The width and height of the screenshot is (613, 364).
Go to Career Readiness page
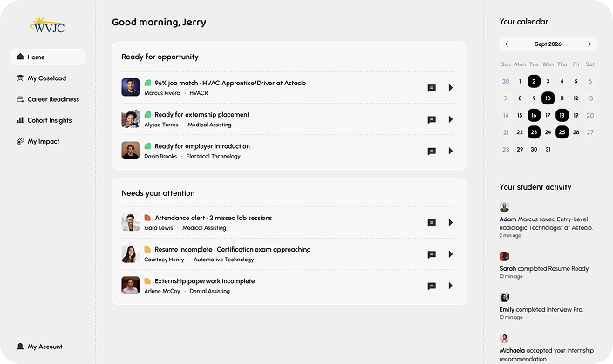coord(48,99)
